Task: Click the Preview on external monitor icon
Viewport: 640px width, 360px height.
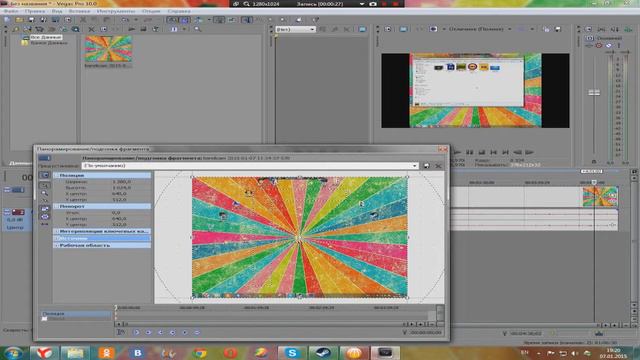Action: [403, 29]
